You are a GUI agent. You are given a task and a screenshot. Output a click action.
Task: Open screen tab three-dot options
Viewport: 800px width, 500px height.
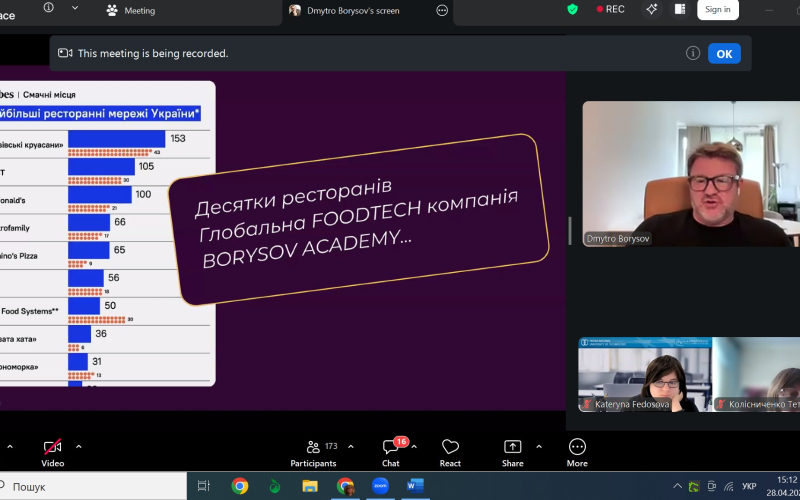click(x=442, y=11)
